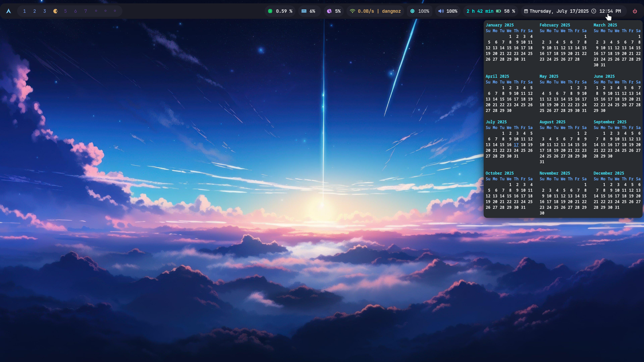
Task: Click the Arch Linux launcher icon
Action: (9, 11)
